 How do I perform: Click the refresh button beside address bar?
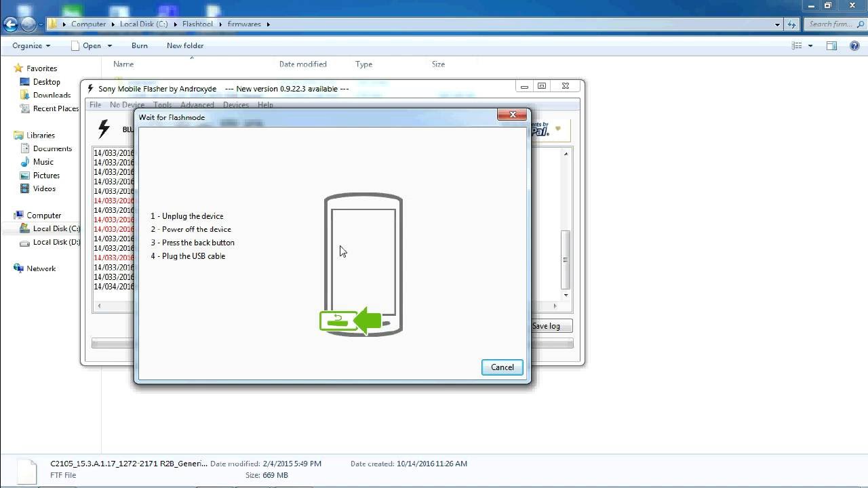(x=791, y=24)
